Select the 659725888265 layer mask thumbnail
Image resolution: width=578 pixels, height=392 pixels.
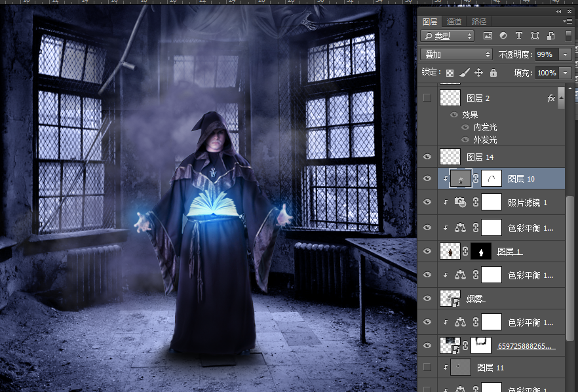(x=481, y=345)
